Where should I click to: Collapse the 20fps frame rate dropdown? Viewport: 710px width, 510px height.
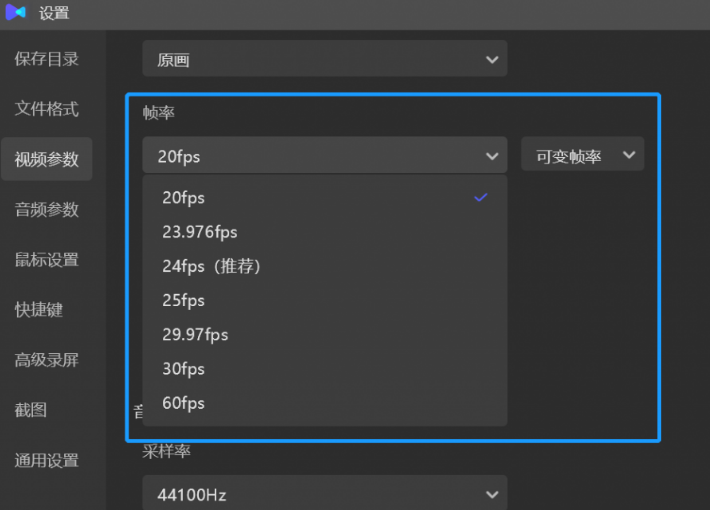(324, 156)
